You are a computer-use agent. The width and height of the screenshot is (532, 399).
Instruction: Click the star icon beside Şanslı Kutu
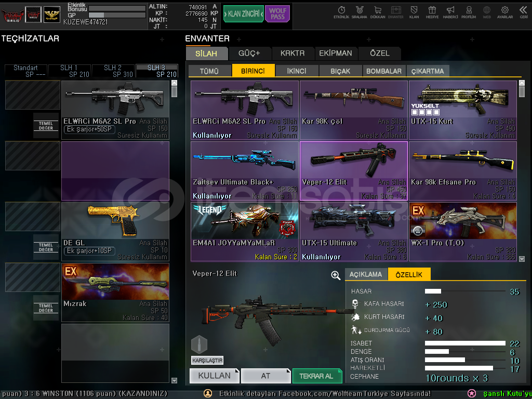[x=472, y=393]
